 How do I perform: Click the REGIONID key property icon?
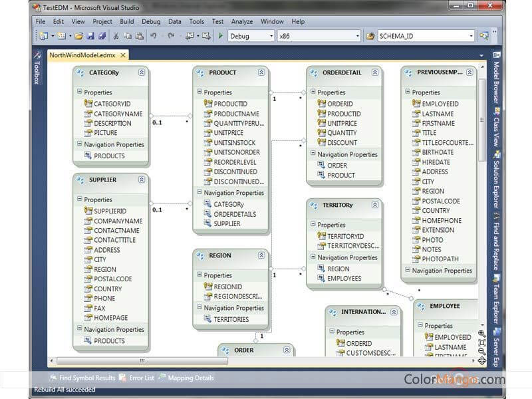[208, 286]
